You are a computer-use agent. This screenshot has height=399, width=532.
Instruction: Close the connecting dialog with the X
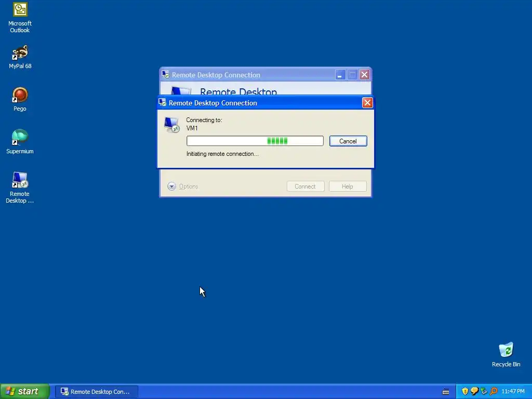tap(367, 103)
